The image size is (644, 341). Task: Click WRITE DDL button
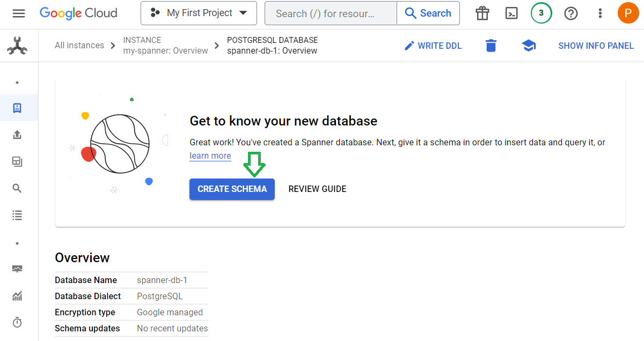point(433,46)
